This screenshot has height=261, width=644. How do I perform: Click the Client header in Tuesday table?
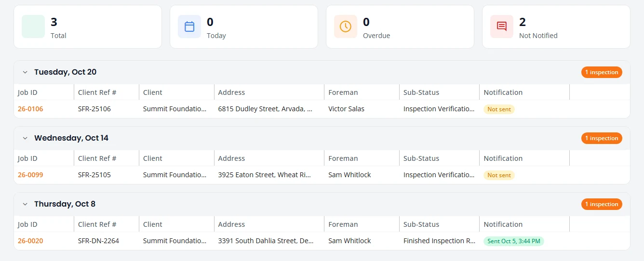coord(153,92)
